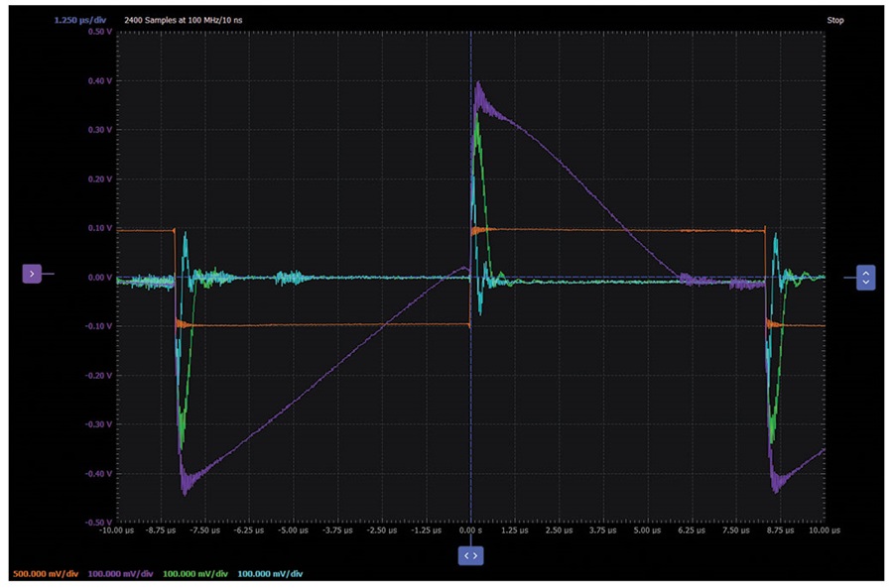Click the -0.50 V vertical axis label
The width and height of the screenshot is (893, 588).
(x=99, y=522)
